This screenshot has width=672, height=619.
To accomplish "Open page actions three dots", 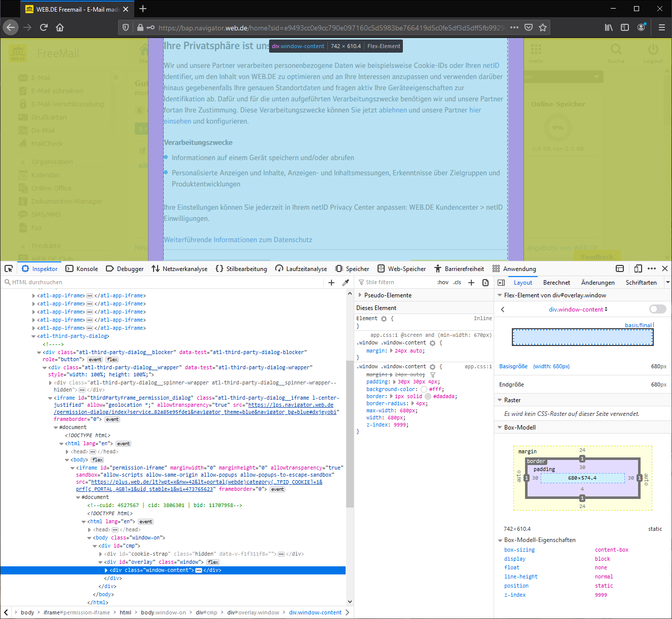I will (x=514, y=27).
